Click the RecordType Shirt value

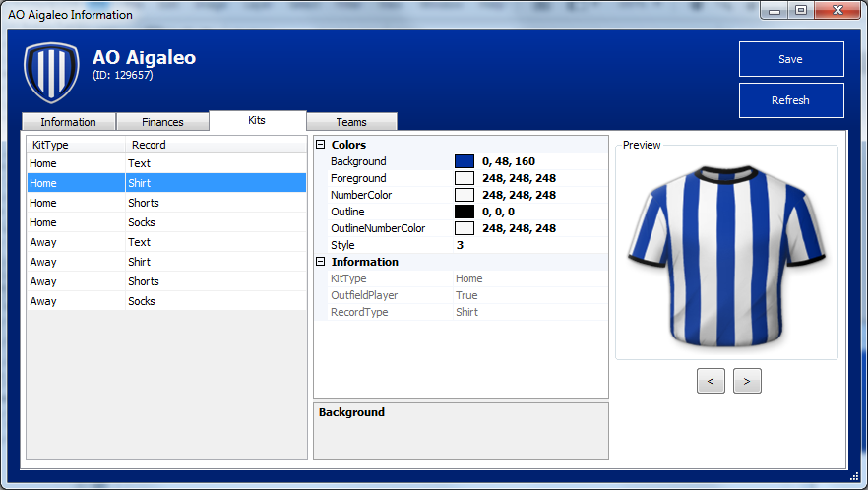click(x=466, y=312)
